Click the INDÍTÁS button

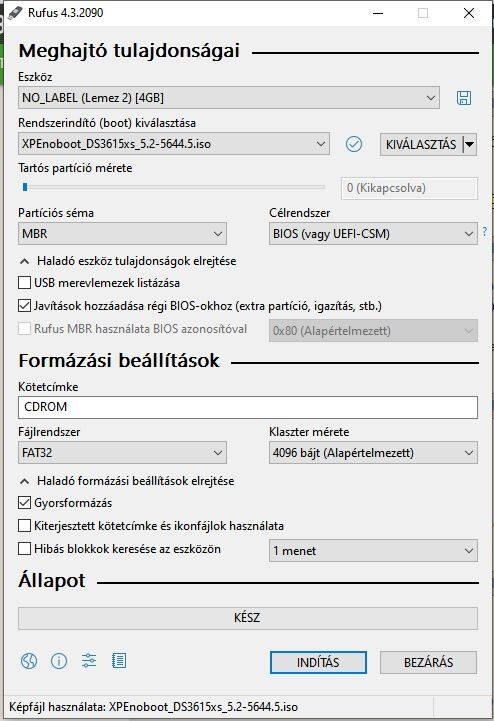pos(318,662)
